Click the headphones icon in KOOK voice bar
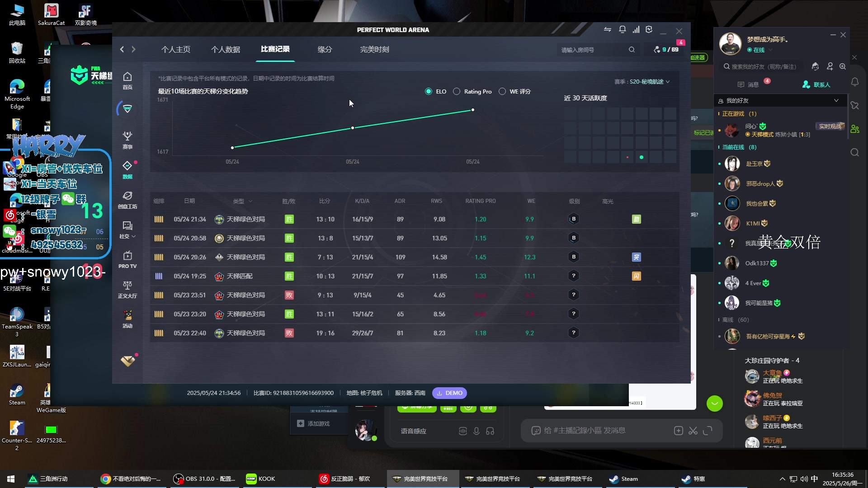The width and height of the screenshot is (868, 488). (490, 431)
